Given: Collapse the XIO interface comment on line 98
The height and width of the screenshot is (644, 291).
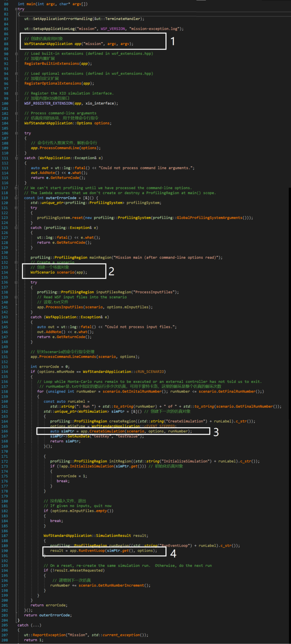Looking at the screenshot, I should tap(16, 93).
